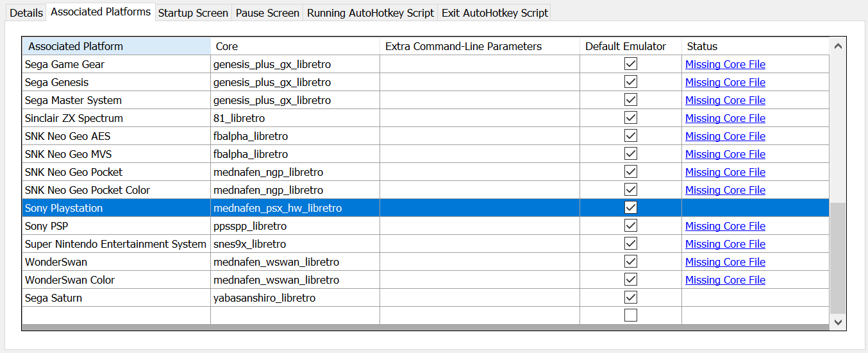Screen dimensions: 868x353
Task: Select the Sinclair ZX Spectrum platform cell
Action: [116, 118]
